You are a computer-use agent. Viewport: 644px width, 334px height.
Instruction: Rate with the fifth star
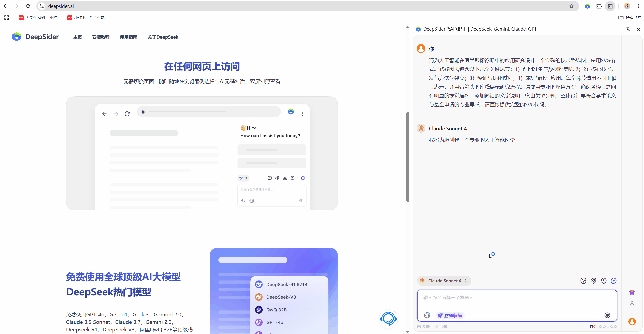[616, 327]
